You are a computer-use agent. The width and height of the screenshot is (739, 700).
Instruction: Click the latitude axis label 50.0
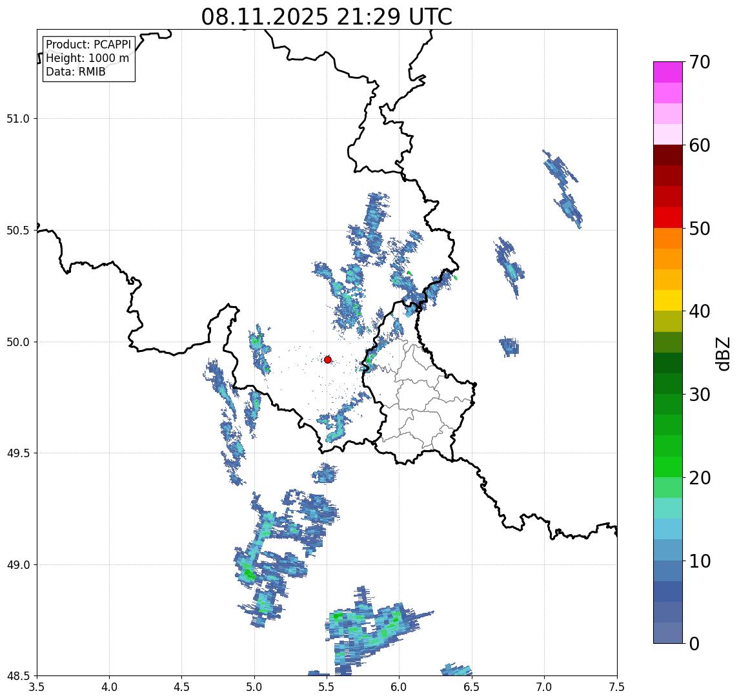pos(18,342)
